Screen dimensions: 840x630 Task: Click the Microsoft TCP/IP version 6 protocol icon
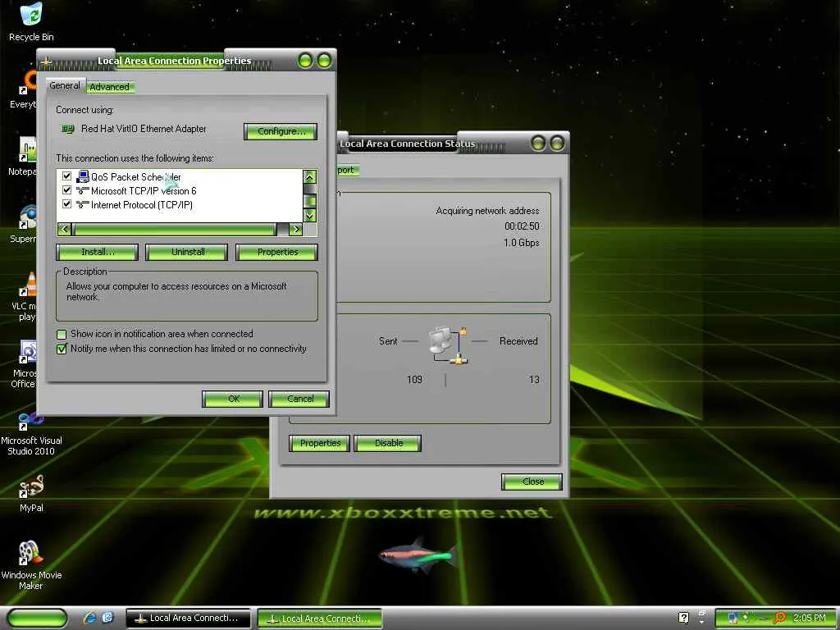[83, 190]
